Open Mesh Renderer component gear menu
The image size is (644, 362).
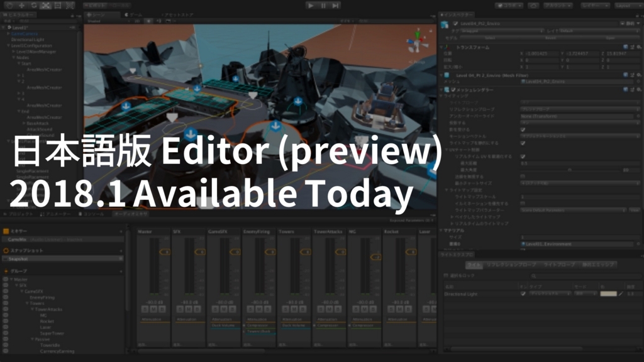point(639,89)
